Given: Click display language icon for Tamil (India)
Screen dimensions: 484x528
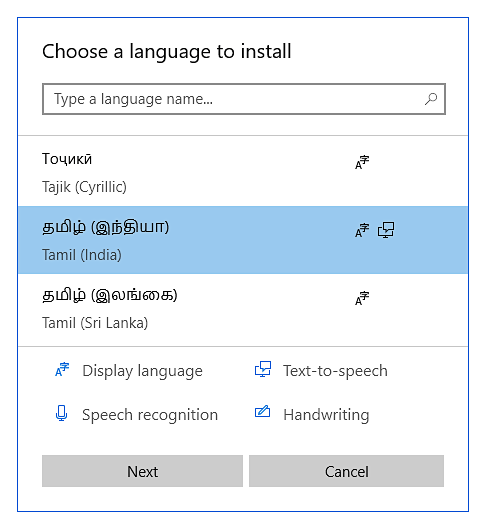Looking at the screenshot, I should pyautogui.click(x=362, y=230).
